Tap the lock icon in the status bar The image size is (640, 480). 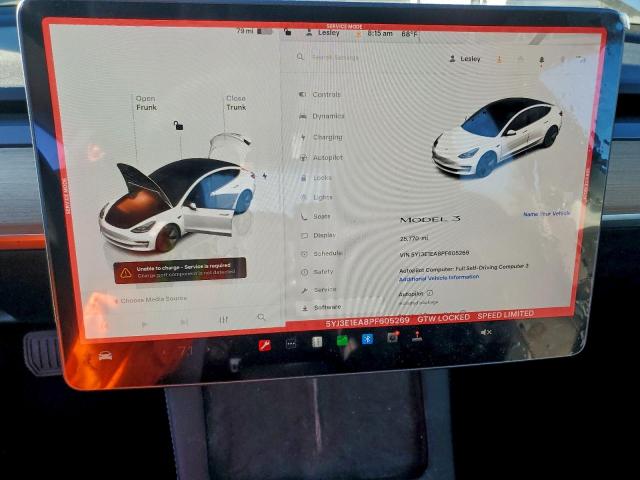288,32
